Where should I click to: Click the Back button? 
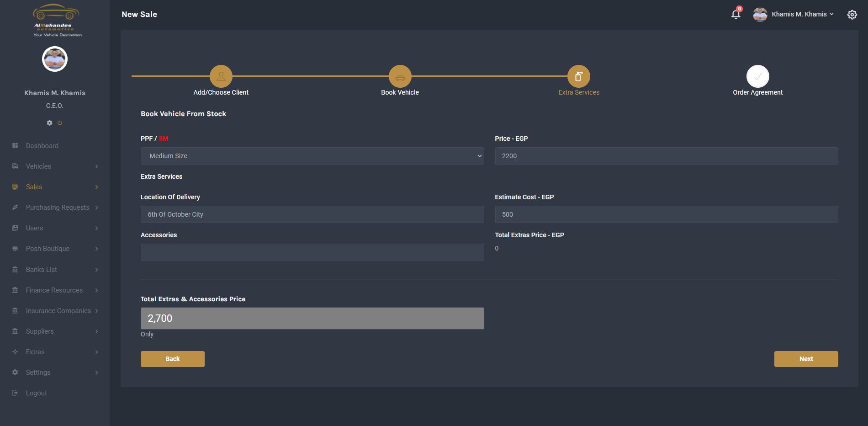coord(173,359)
